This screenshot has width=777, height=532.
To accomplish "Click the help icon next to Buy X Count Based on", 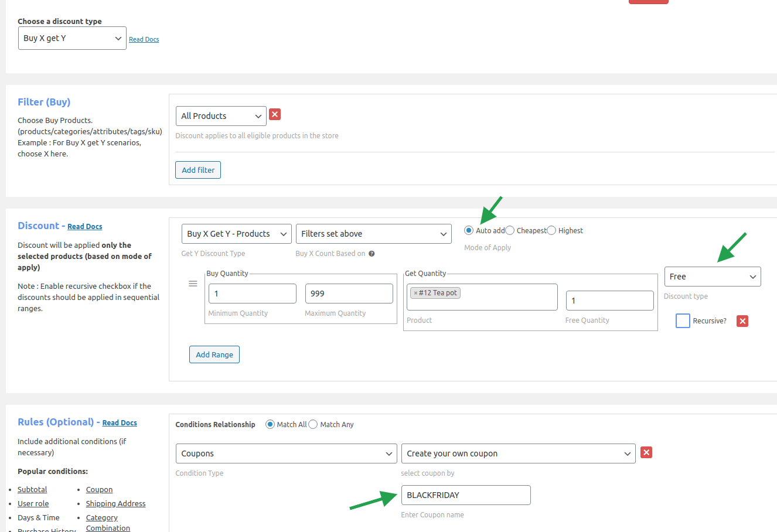I will click(372, 254).
